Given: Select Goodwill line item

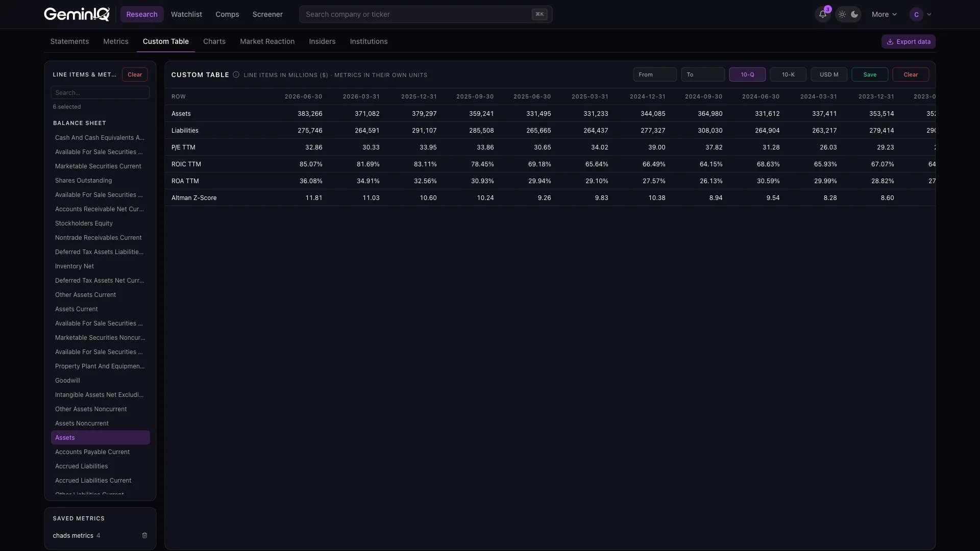Looking at the screenshot, I should point(100,381).
